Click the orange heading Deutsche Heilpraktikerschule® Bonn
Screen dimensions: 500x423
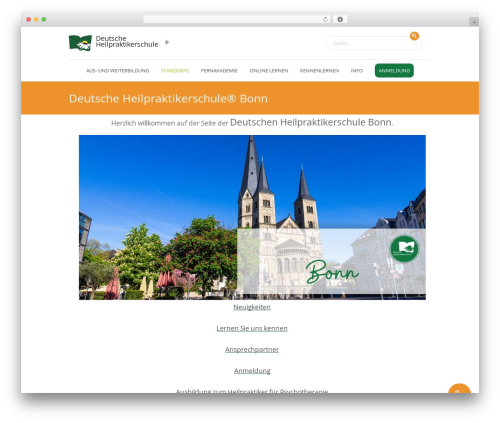(168, 99)
